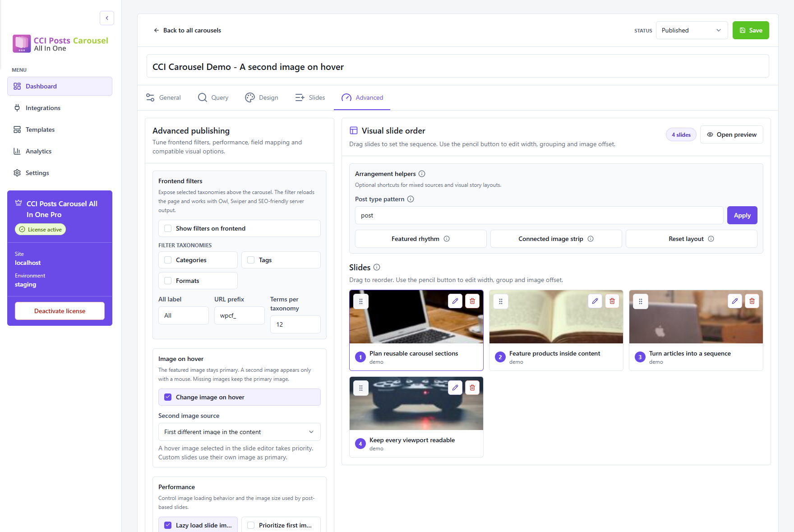Save the carousel
The height and width of the screenshot is (532, 794).
click(x=751, y=30)
